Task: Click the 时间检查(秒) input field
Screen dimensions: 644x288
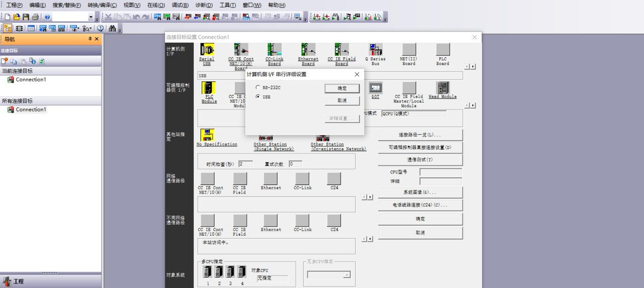Action: (246, 164)
